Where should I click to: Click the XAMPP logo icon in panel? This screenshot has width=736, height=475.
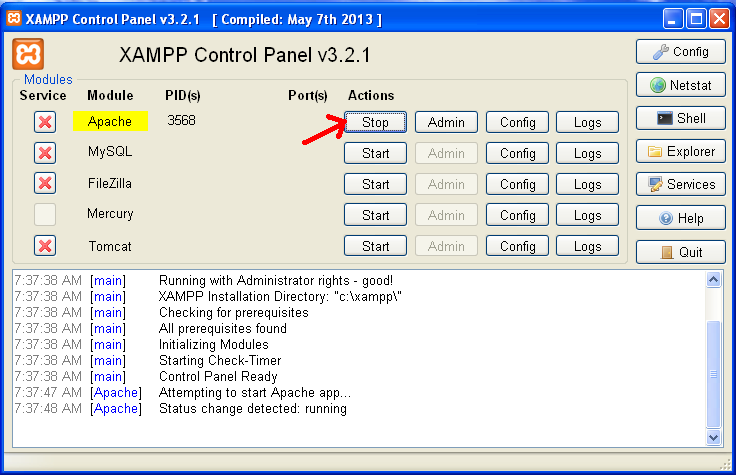[28, 54]
